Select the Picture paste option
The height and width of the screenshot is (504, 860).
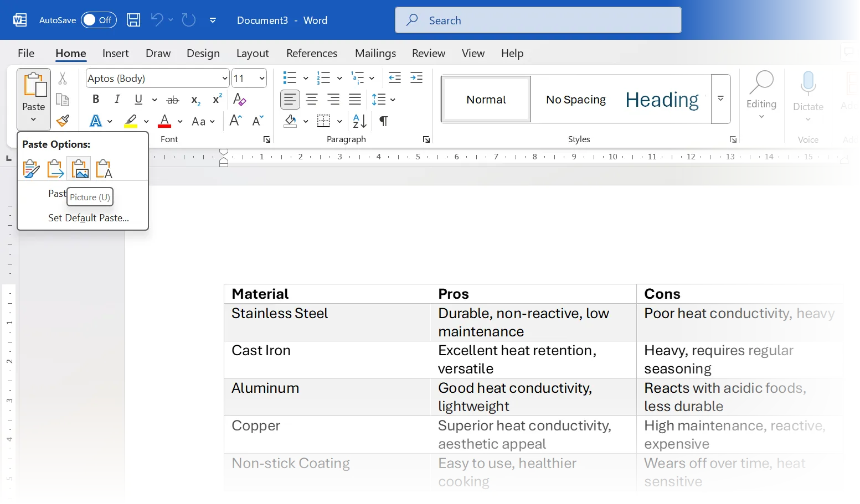pos(79,168)
